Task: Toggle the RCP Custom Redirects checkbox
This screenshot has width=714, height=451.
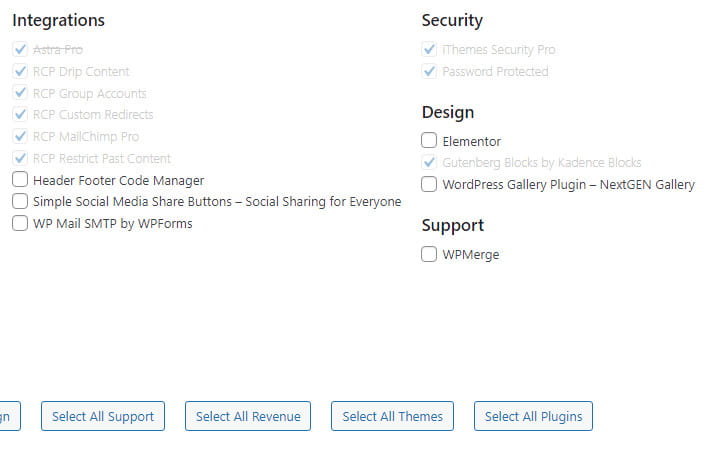Action: (x=20, y=115)
